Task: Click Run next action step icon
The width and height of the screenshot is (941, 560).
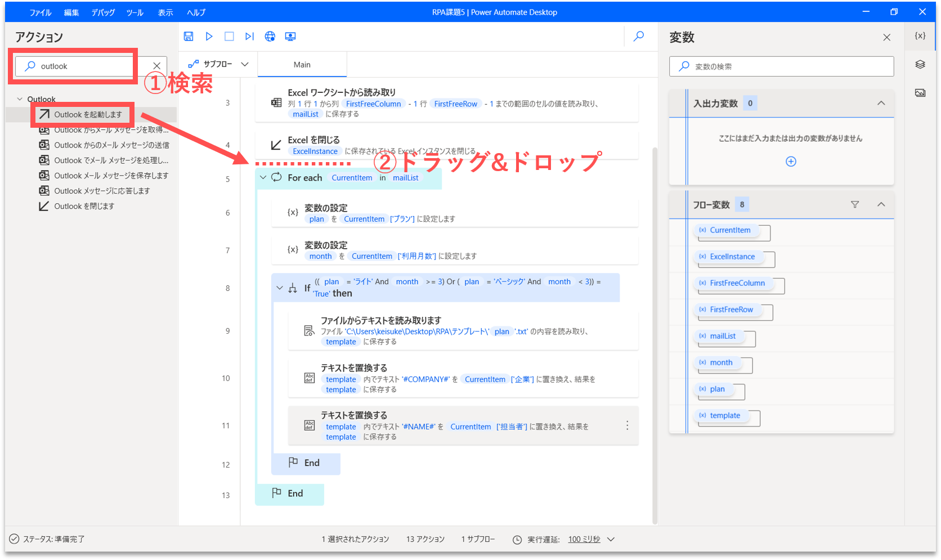Action: tap(249, 37)
